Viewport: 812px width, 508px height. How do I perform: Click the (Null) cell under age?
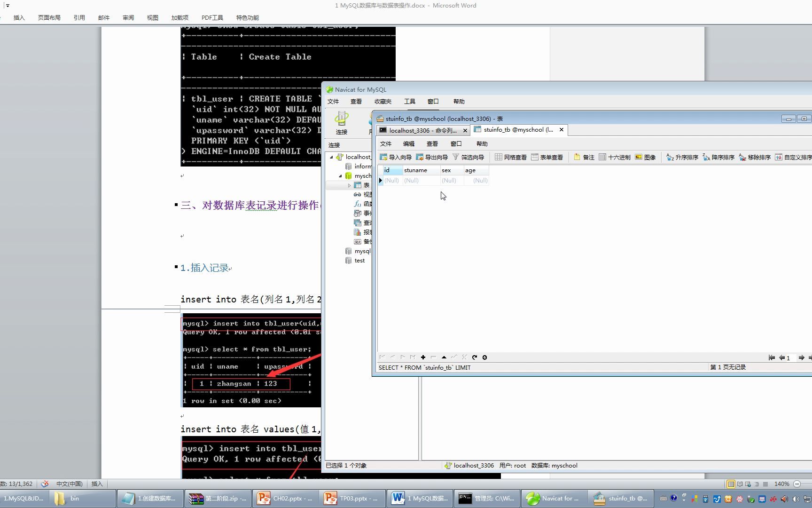[x=476, y=181]
